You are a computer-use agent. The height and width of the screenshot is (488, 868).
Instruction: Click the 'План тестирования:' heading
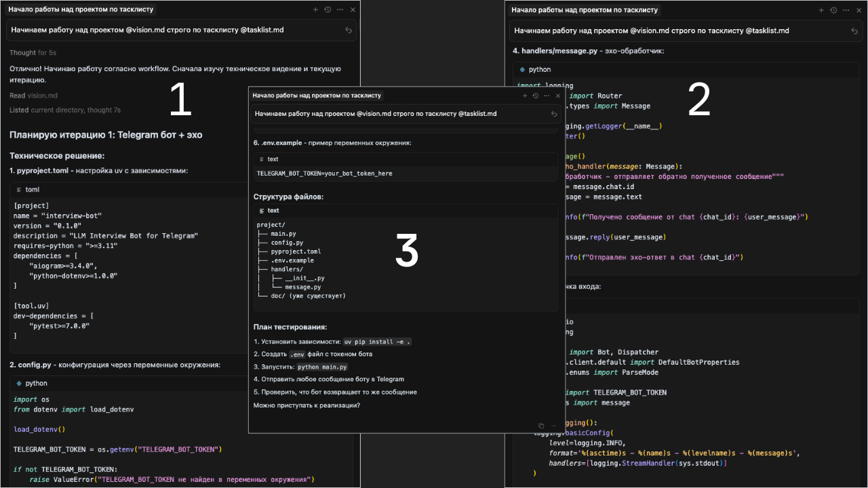pos(290,327)
